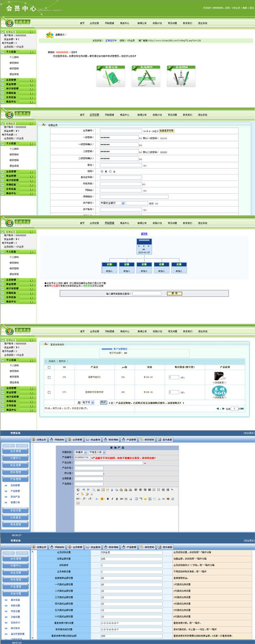
Task: Toggle bold in the product description editor
Action: click(x=108, y=499)
